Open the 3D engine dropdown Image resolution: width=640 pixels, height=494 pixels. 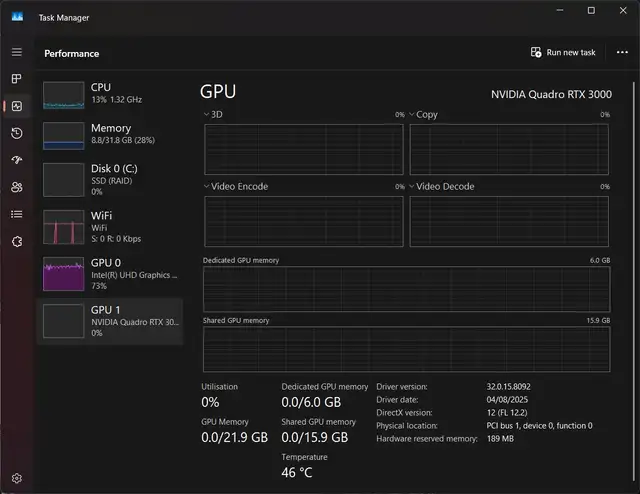pos(206,114)
